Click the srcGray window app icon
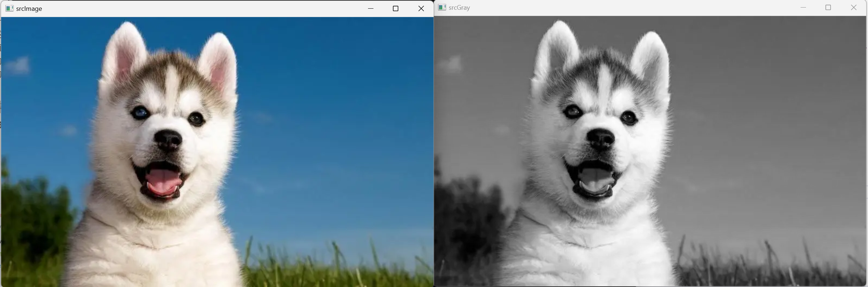 point(442,7)
